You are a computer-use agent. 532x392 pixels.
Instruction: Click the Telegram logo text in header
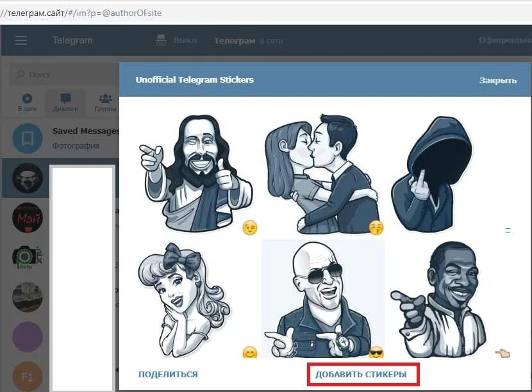pos(72,40)
